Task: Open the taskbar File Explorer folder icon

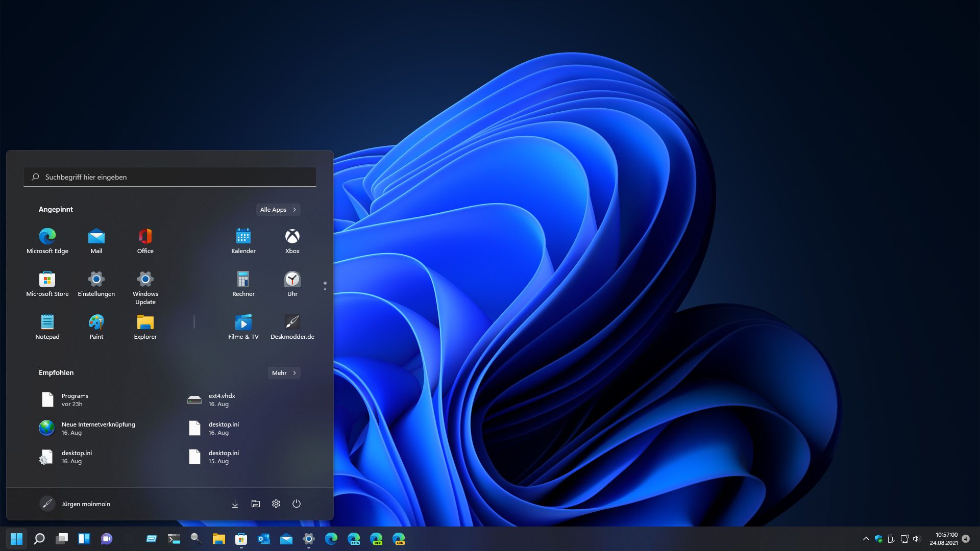Action: click(219, 539)
